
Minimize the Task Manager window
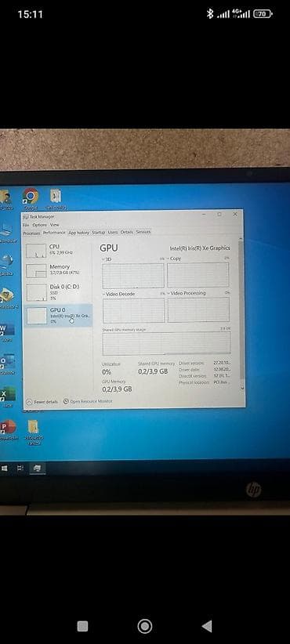pyautogui.click(x=204, y=215)
